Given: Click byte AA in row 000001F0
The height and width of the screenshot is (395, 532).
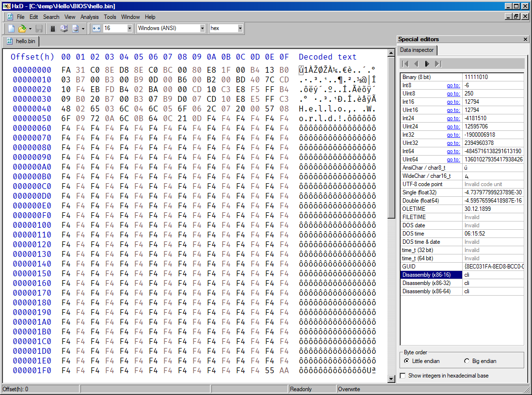Looking at the screenshot, I should [284, 371].
